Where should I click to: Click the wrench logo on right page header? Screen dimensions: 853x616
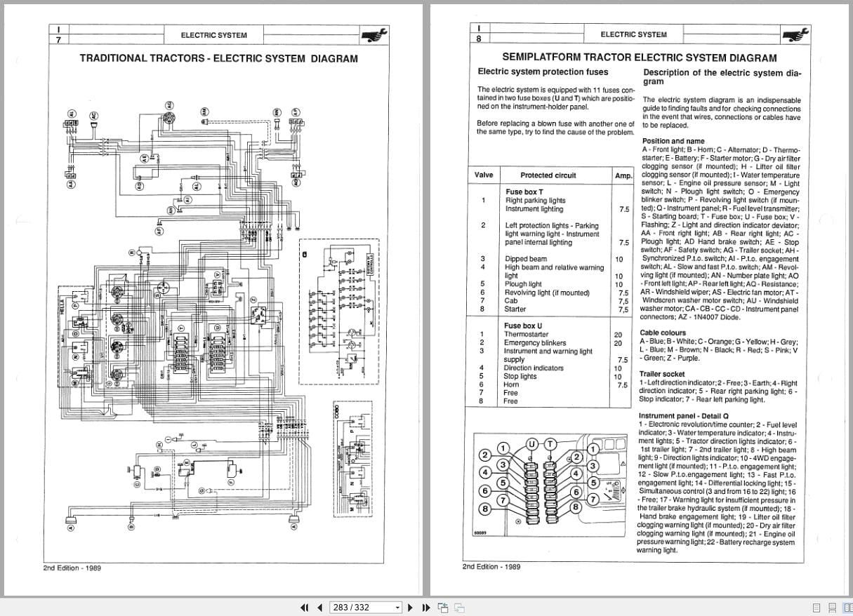tap(795, 34)
